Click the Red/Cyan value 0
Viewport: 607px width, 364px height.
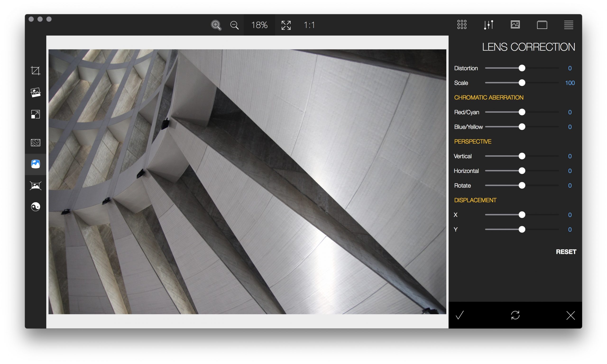pos(570,112)
